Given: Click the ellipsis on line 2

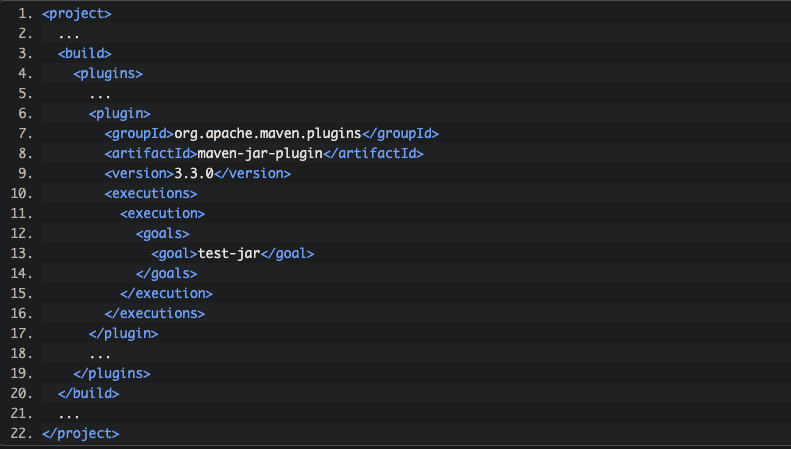Looking at the screenshot, I should (69, 34).
